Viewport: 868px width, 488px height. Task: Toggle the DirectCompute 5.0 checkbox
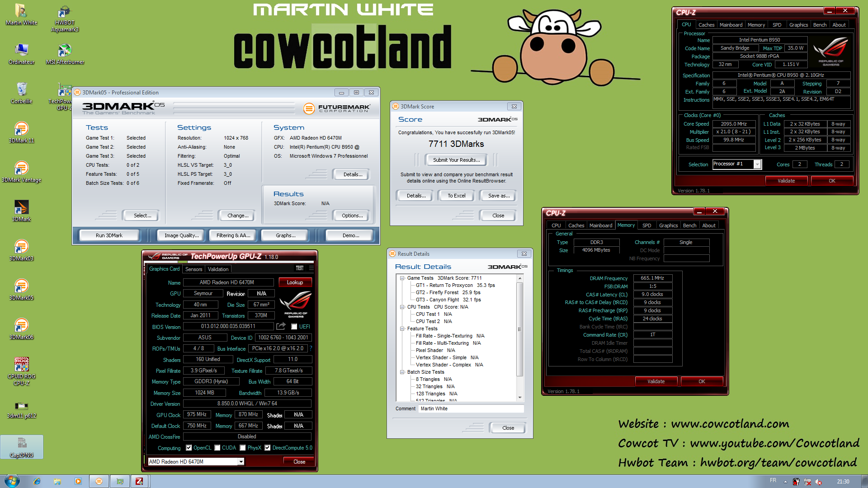268,448
